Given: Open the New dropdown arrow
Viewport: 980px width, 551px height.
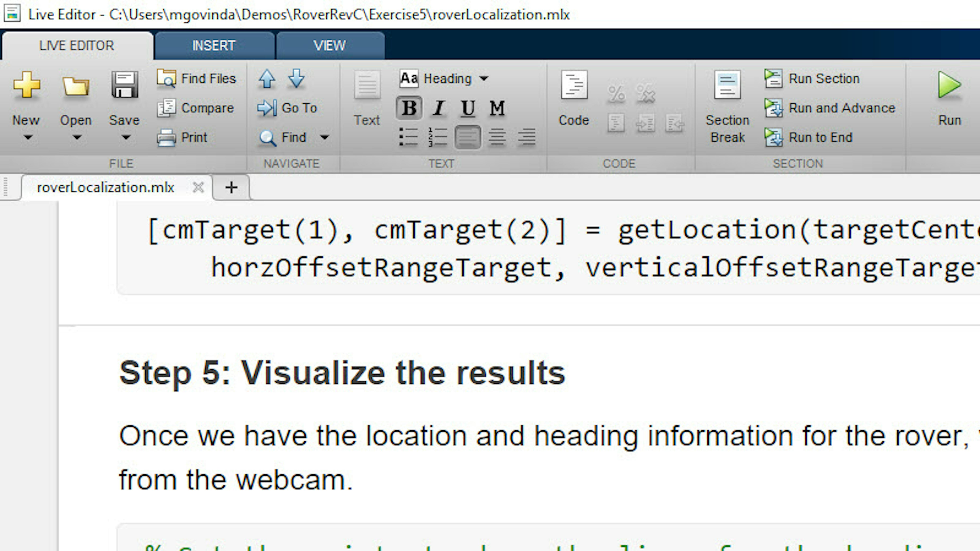Looking at the screenshot, I should coord(28,137).
